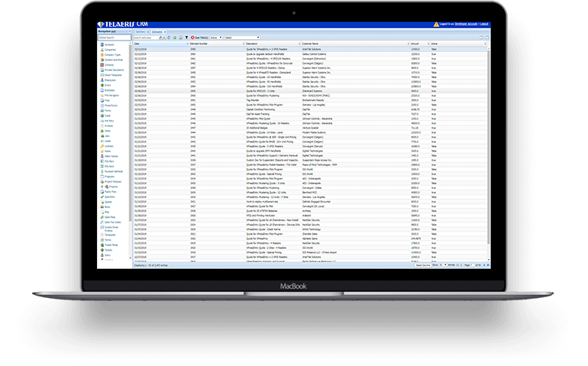Click the Page number input field
588x366 pixels.
[472, 265]
